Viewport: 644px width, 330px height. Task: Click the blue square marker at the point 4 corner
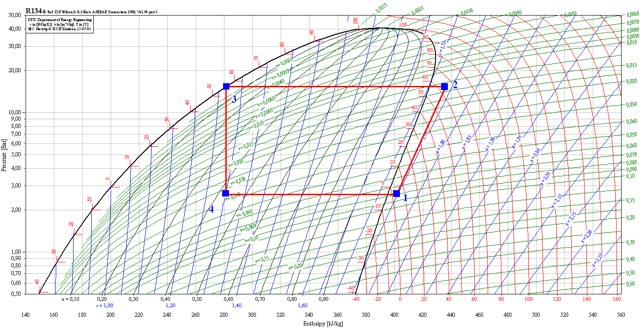point(225,193)
